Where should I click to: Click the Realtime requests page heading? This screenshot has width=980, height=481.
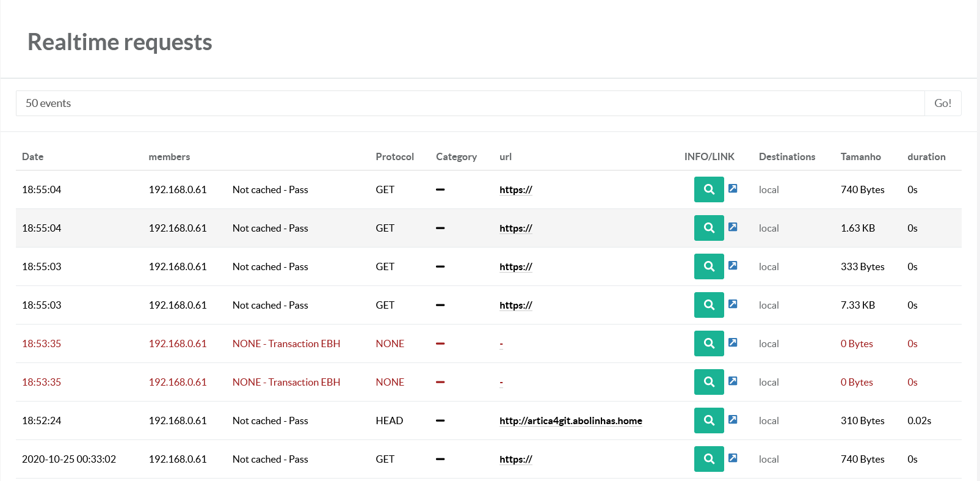point(120,42)
